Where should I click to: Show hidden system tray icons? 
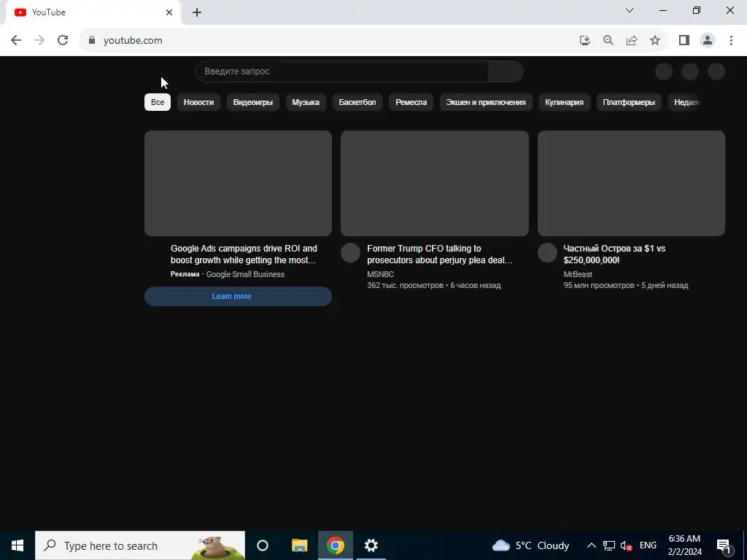click(591, 545)
